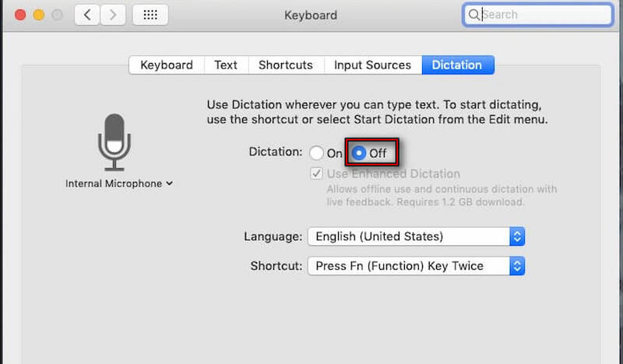This screenshot has width=623, height=364.
Task: Click the back navigation arrow
Action: [87, 15]
